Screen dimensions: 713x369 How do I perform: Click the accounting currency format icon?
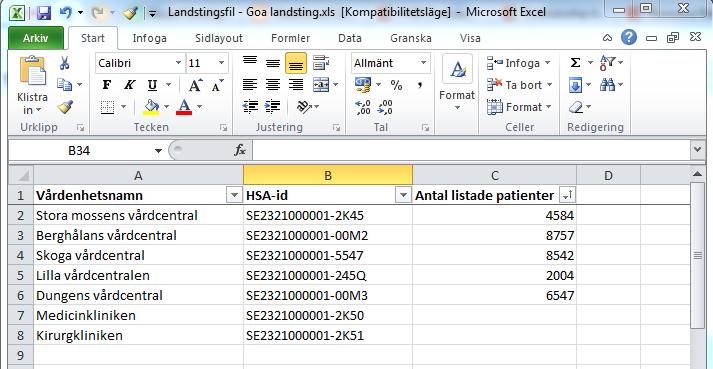(x=363, y=85)
